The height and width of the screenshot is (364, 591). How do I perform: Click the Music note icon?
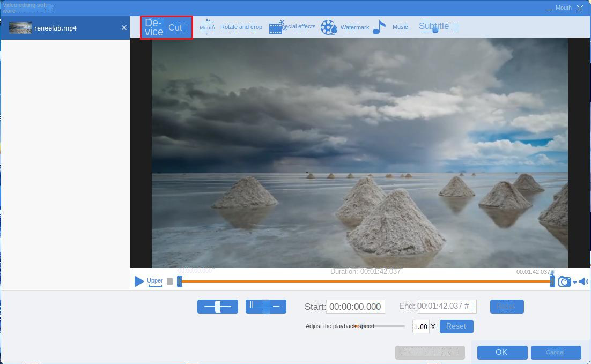[379, 27]
